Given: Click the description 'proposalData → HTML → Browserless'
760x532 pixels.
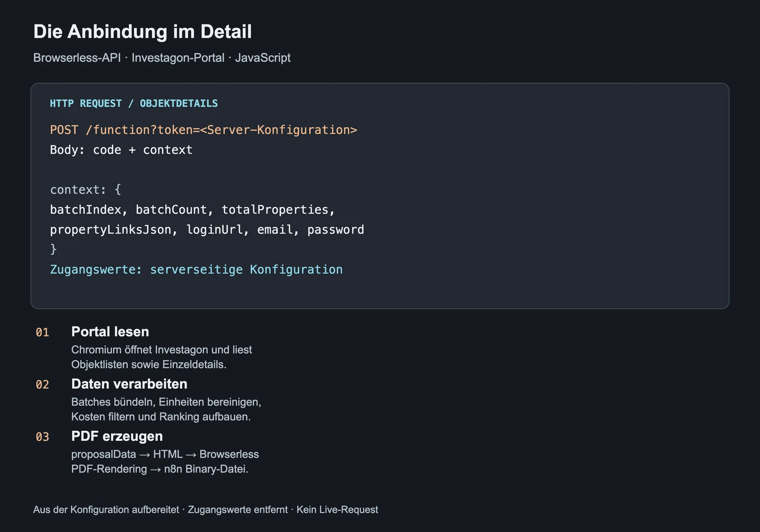Looking at the screenshot, I should coord(165,455).
